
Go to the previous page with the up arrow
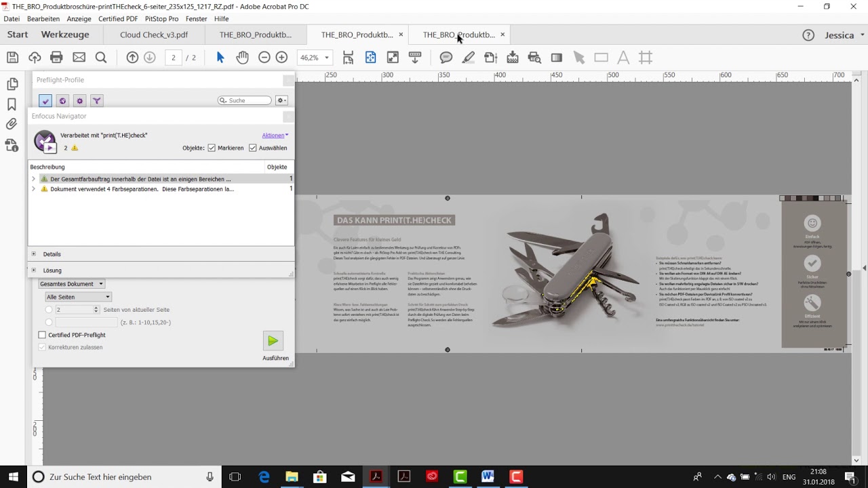132,58
